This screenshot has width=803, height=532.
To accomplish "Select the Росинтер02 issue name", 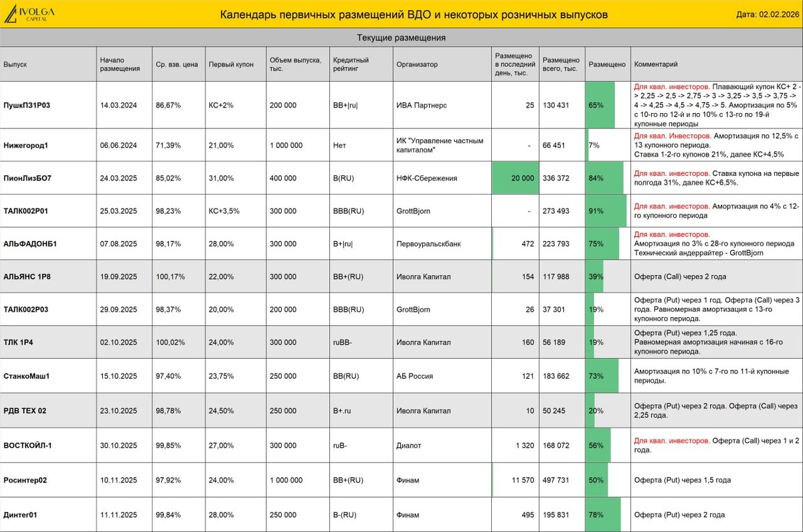I will tap(25, 480).
